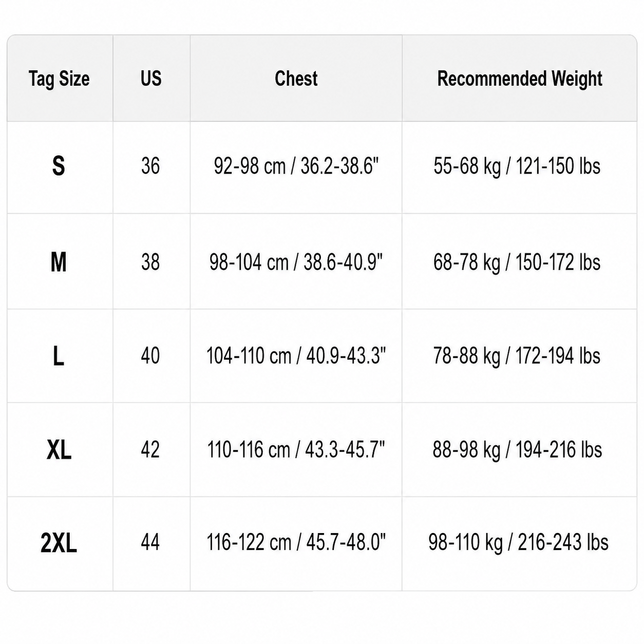Select the 2XL tag size cell
644x644 pixels.
point(59,543)
